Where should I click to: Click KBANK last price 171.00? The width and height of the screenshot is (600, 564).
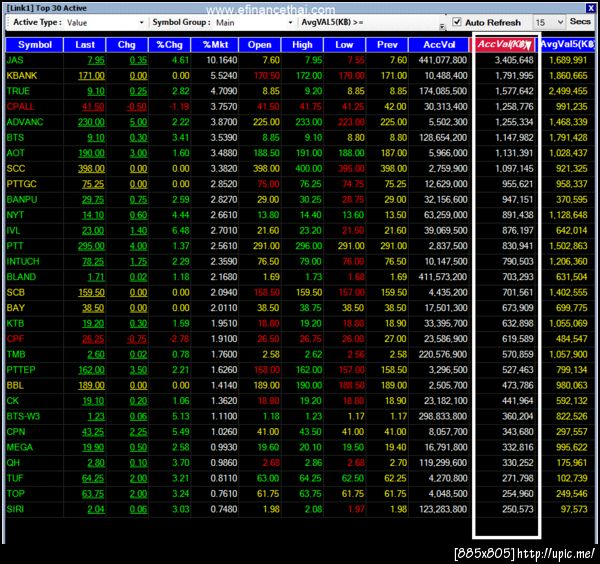(x=91, y=76)
